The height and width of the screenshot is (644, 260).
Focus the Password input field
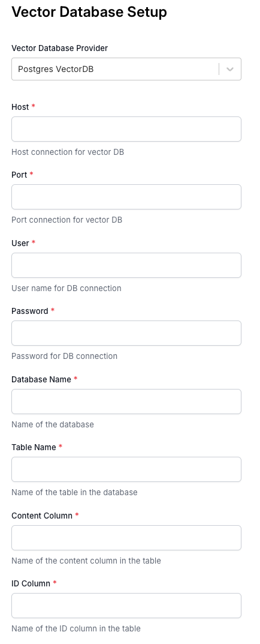[x=126, y=333]
